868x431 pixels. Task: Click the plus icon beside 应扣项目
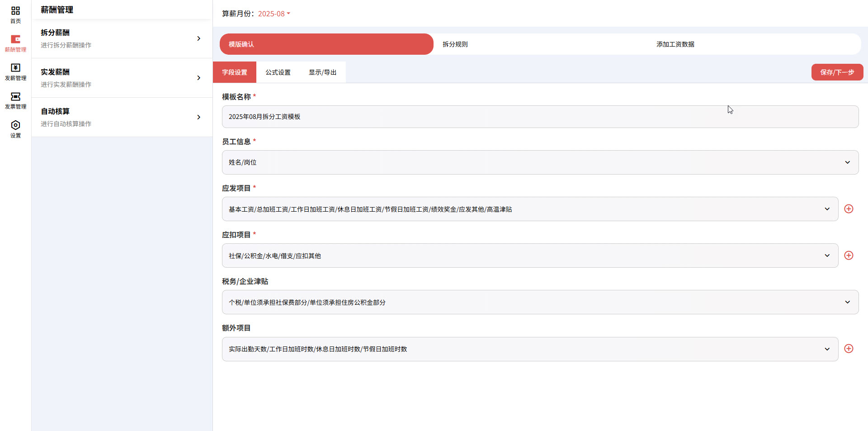(849, 256)
